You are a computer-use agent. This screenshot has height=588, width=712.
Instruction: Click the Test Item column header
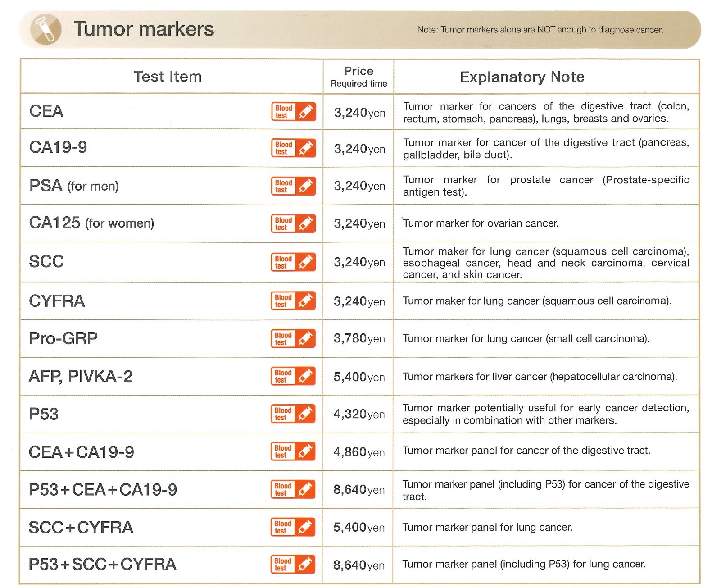pos(168,77)
